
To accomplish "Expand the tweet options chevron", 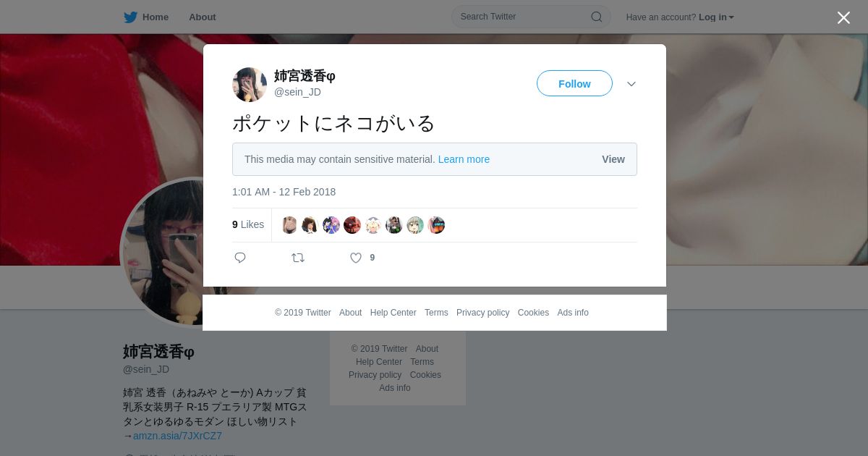I will point(631,84).
